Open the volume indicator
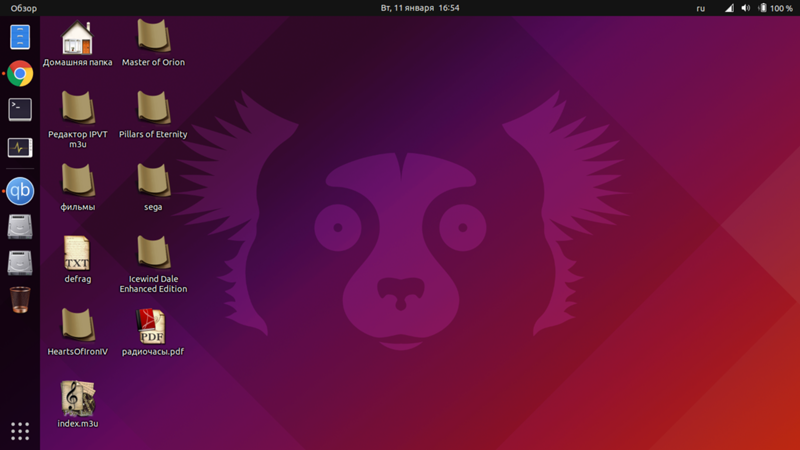The image size is (800, 450). coord(745,8)
